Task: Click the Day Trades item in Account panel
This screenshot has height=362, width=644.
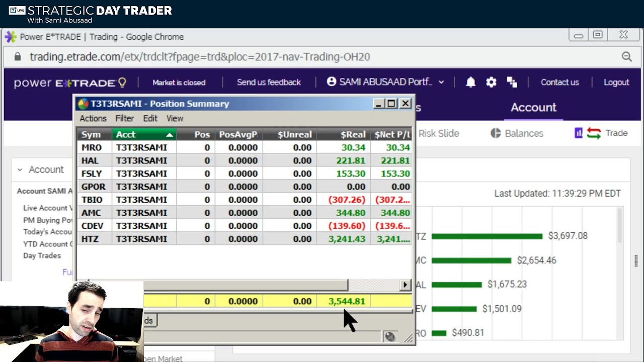Action: coord(42,255)
